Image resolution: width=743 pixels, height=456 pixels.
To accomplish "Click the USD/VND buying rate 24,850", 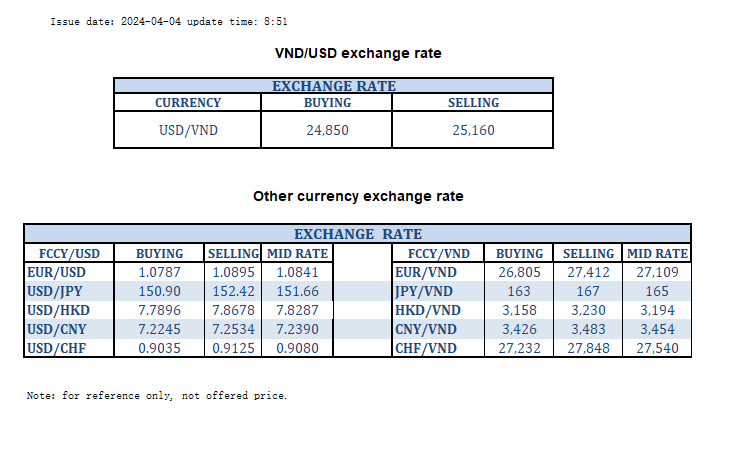I will [327, 130].
